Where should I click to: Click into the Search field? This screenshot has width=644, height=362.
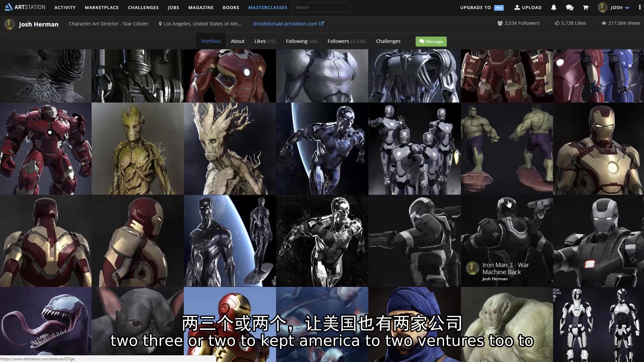click(321, 7)
